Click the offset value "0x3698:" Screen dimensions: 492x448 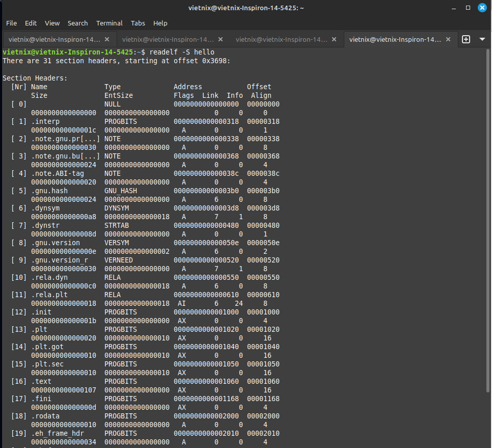(x=216, y=61)
